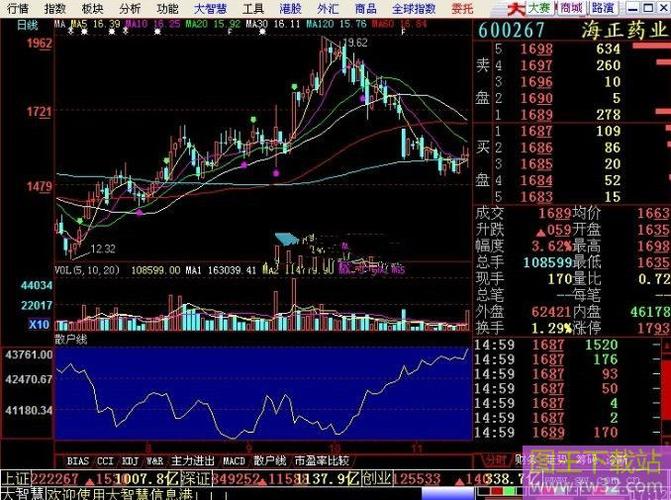Open the 大赛 contest button
The width and height of the screenshot is (671, 500).
tap(540, 8)
